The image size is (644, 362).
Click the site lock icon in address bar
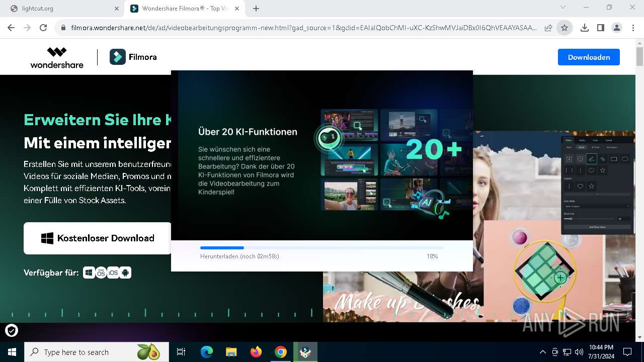[63, 28]
